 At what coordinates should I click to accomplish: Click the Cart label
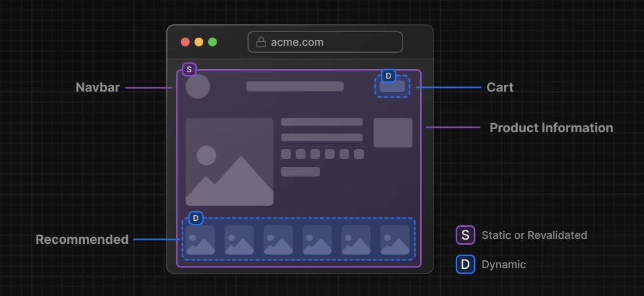(x=500, y=87)
